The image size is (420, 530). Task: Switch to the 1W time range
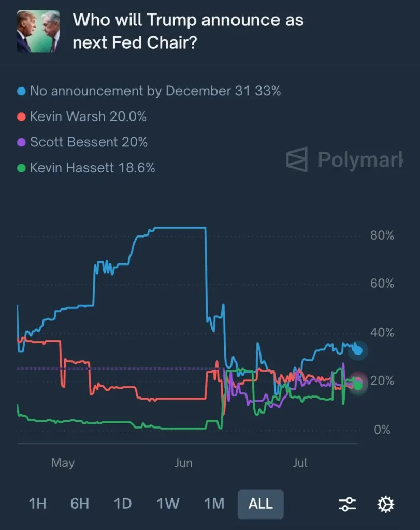click(168, 504)
